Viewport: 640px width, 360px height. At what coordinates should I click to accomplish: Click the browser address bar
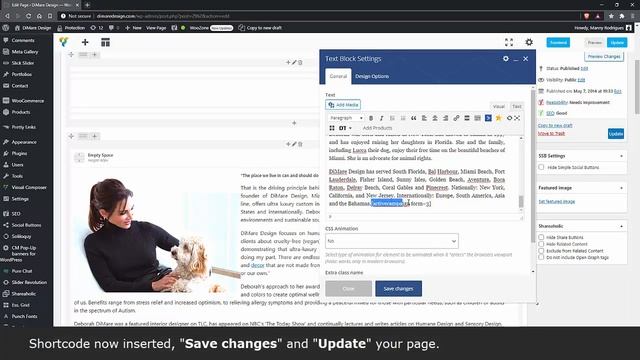(318, 16)
